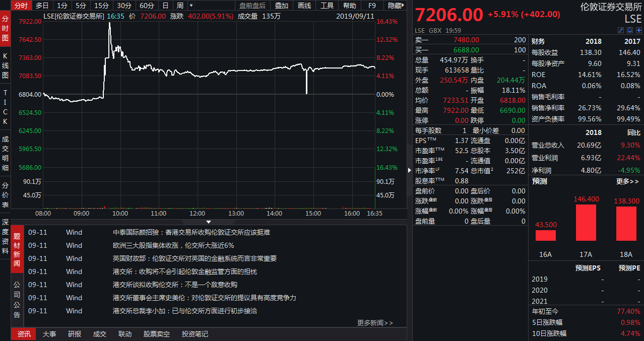Select the 5分 interval
Screen dimensions: 644x341
81,6
